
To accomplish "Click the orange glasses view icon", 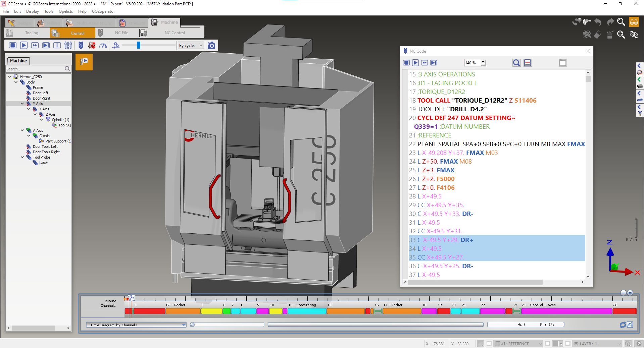I will (634, 22).
